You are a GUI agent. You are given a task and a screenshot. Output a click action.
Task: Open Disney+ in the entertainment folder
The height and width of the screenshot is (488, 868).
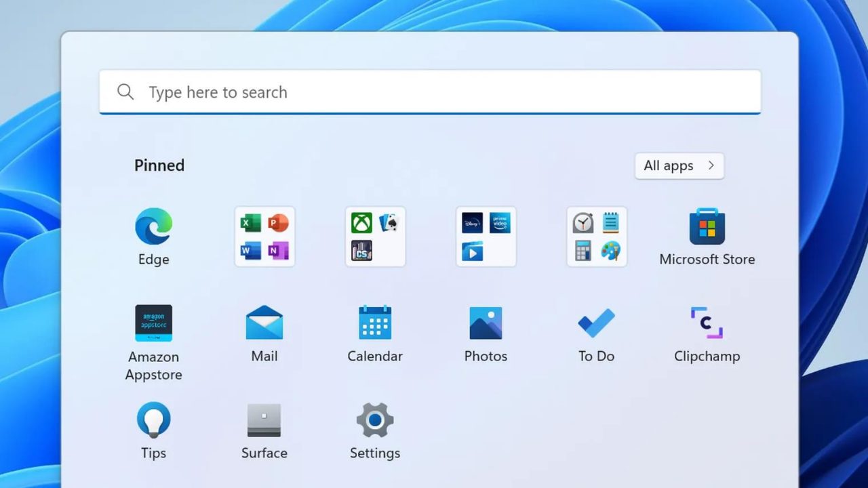472,222
